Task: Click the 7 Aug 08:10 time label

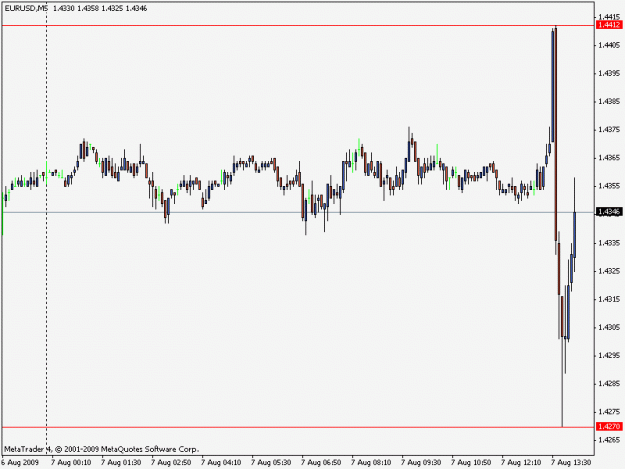Action: pyautogui.click(x=371, y=463)
